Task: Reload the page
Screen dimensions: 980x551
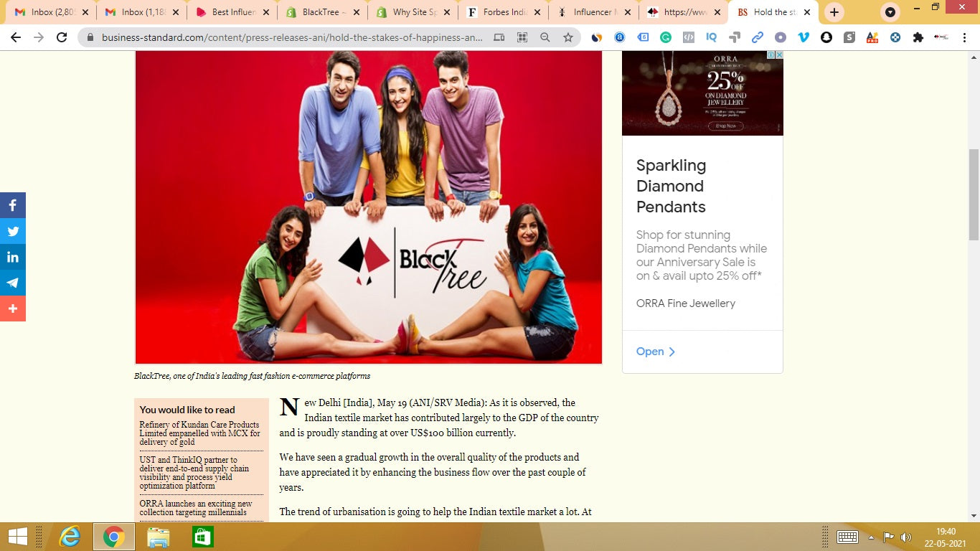Action: tap(62, 37)
